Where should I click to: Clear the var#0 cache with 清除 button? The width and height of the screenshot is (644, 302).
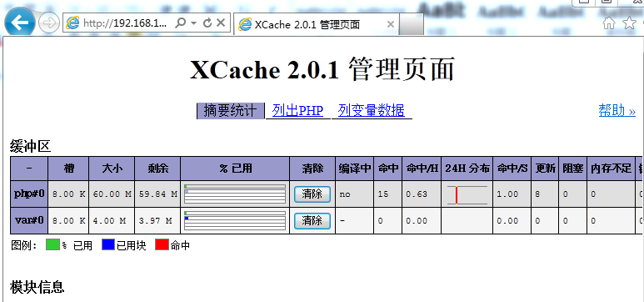click(x=312, y=221)
